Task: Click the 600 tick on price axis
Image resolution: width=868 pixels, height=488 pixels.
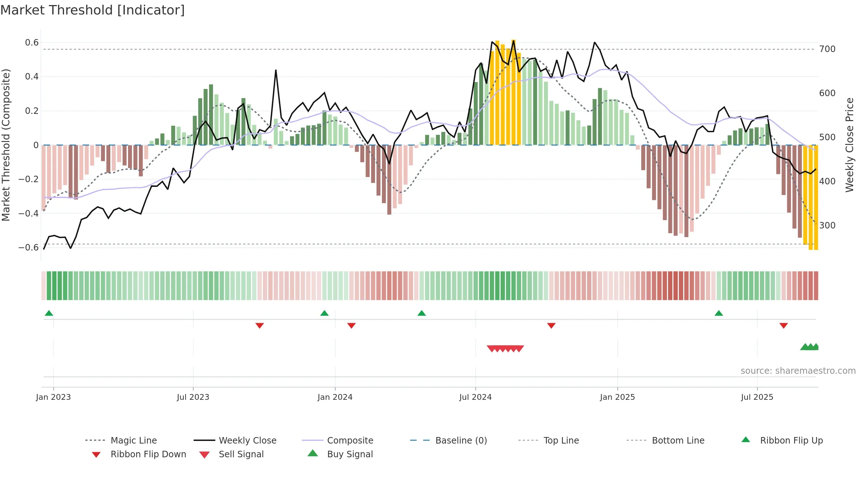Action: pos(827,93)
